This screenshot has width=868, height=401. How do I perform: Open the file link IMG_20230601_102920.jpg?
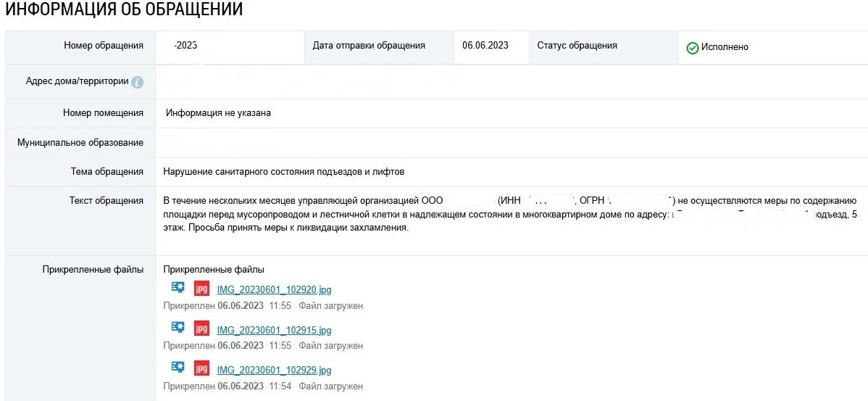click(x=274, y=289)
